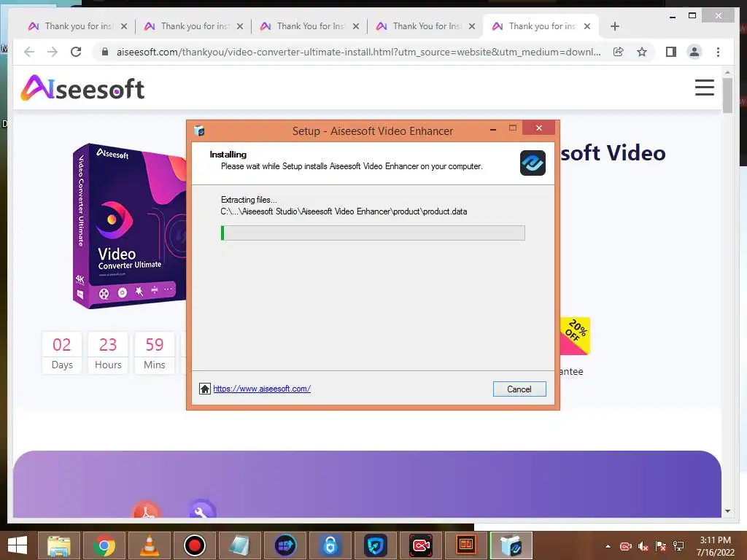Screen dimensions: 747x560
Task: Open the https://www.aiseesoft.com/ link
Action: tap(262, 389)
